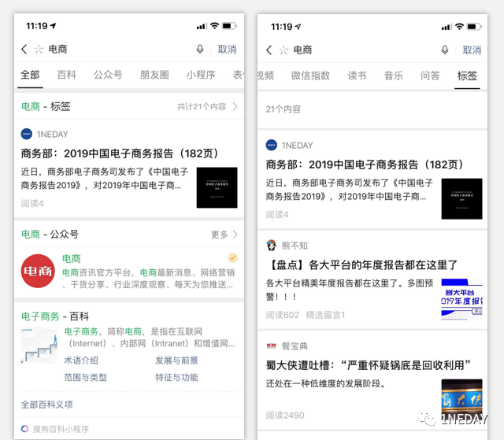
Task: Open 发展与前景 link
Action: 176,361
